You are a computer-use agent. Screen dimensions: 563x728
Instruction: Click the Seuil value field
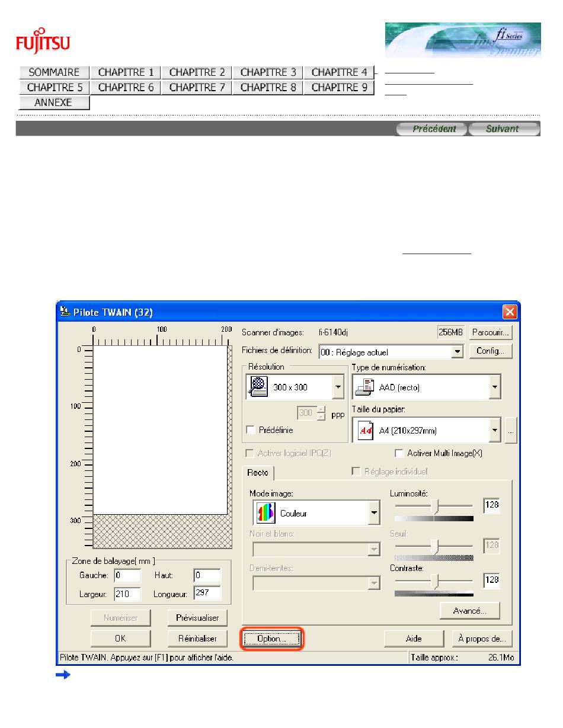coord(492,545)
